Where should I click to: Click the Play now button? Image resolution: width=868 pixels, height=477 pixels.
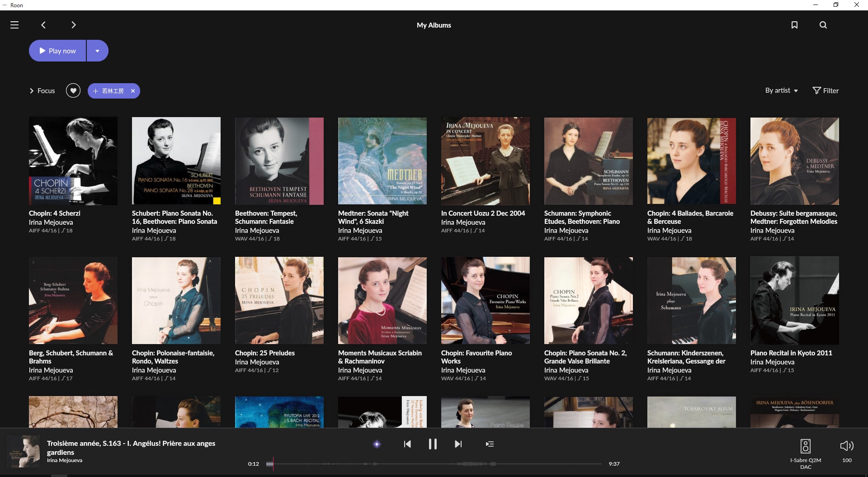click(57, 51)
